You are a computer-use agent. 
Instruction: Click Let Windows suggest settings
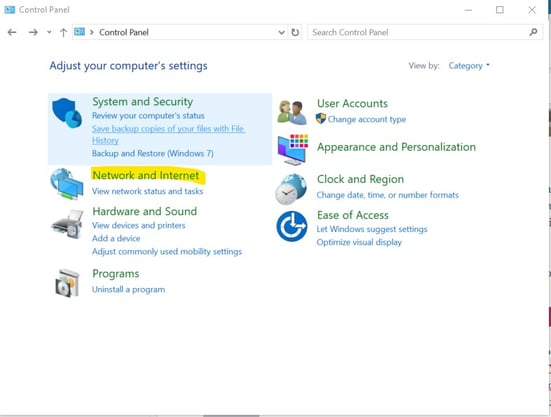click(372, 229)
